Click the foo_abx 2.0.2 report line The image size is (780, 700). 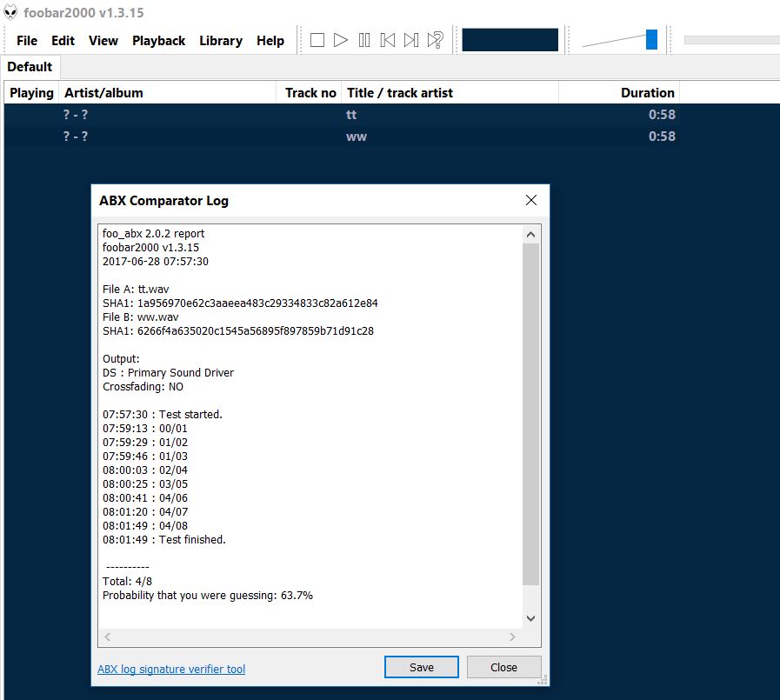pos(153,233)
